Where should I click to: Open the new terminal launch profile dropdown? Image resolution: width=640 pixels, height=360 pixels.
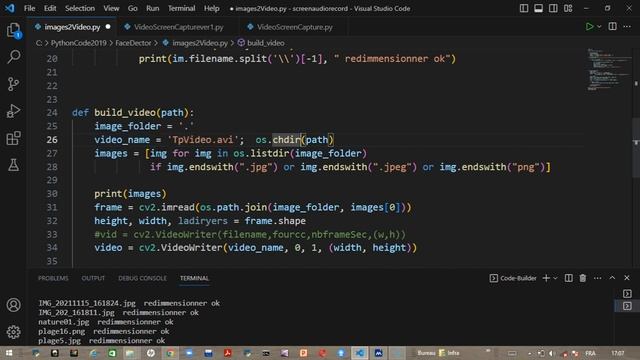pyautogui.click(x=555, y=278)
